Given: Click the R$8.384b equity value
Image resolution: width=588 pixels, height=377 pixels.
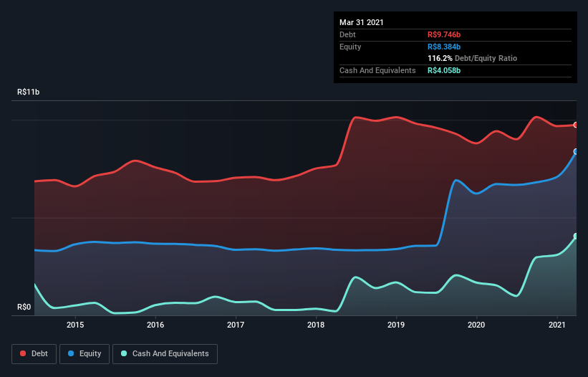Looking at the screenshot, I should [444, 47].
